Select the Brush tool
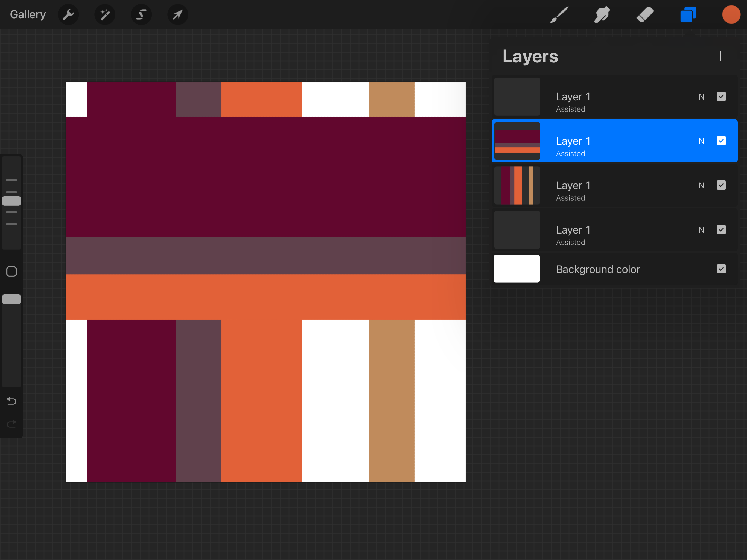Image resolution: width=747 pixels, height=560 pixels. [559, 14]
